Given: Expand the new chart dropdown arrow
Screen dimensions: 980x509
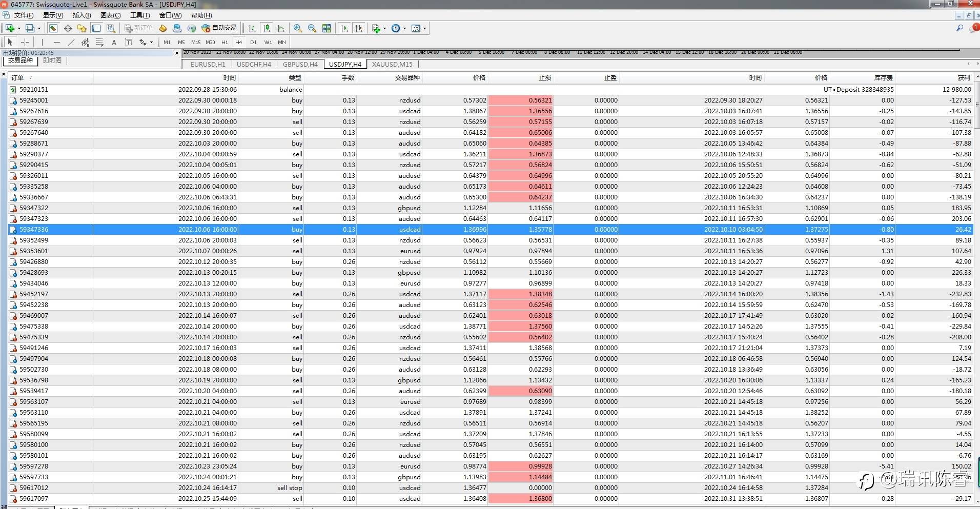Looking at the screenshot, I should tap(19, 28).
